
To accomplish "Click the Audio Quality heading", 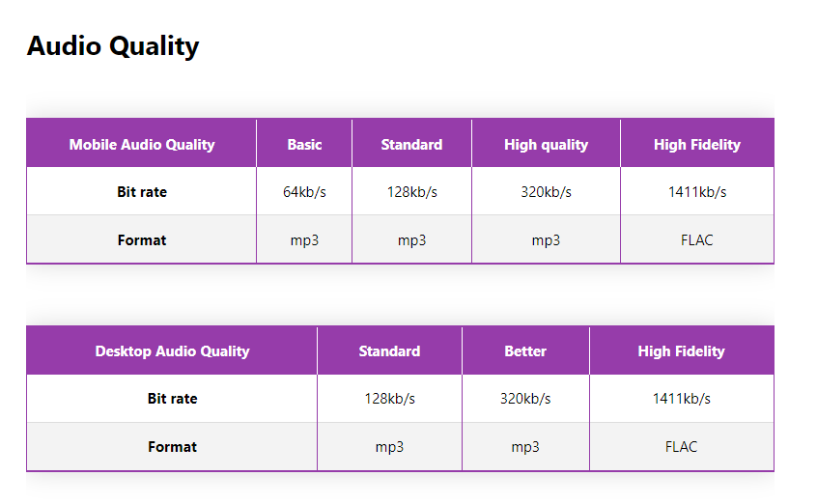I will 113,46.
